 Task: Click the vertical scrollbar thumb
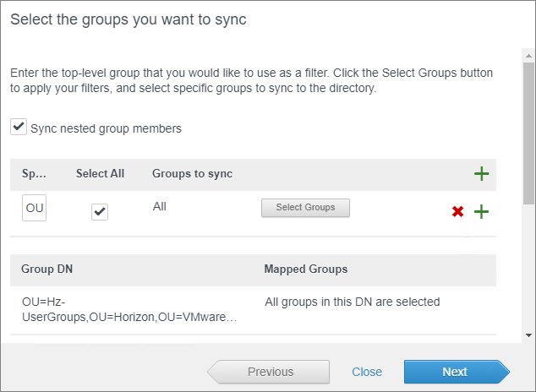pyautogui.click(x=528, y=135)
